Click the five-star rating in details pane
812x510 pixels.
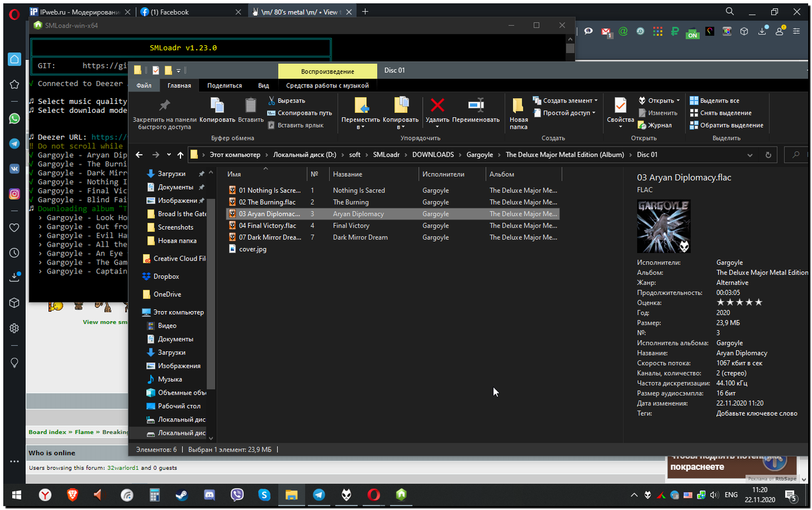[739, 303]
